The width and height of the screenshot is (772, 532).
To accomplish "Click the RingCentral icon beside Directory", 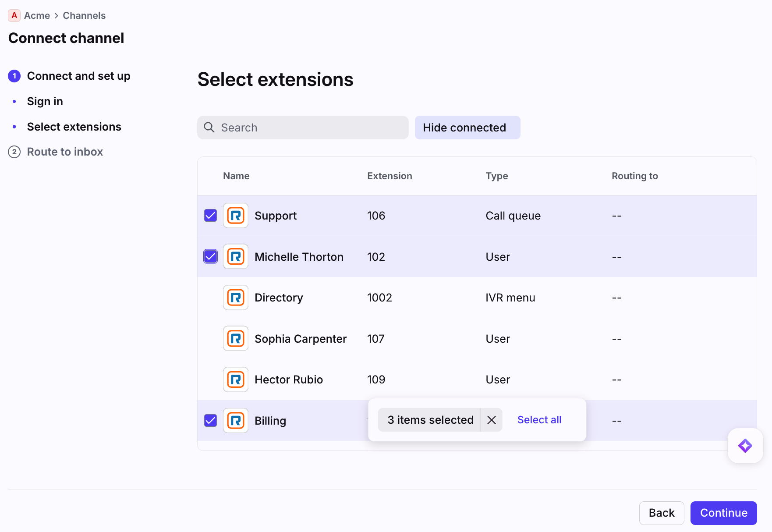I will click(236, 298).
